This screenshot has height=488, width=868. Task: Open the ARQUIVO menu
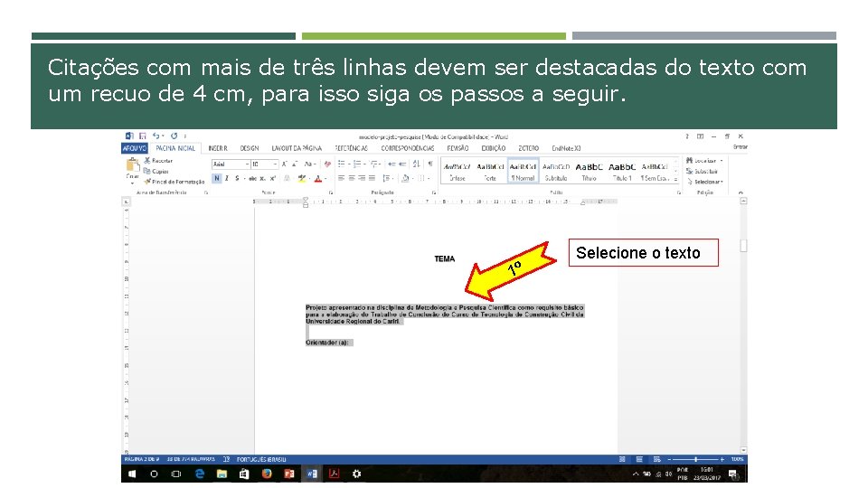(135, 148)
